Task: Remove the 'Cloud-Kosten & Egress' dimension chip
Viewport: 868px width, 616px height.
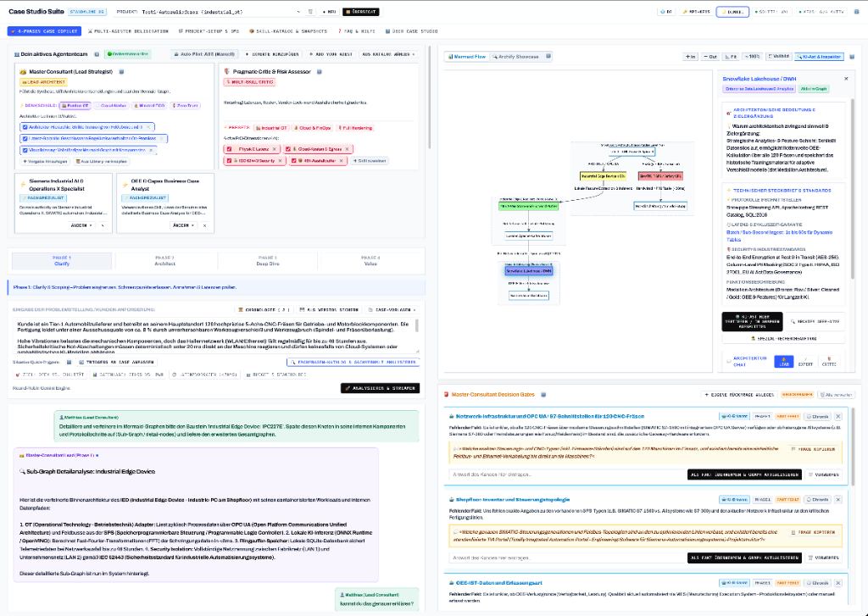Action: 347,149
